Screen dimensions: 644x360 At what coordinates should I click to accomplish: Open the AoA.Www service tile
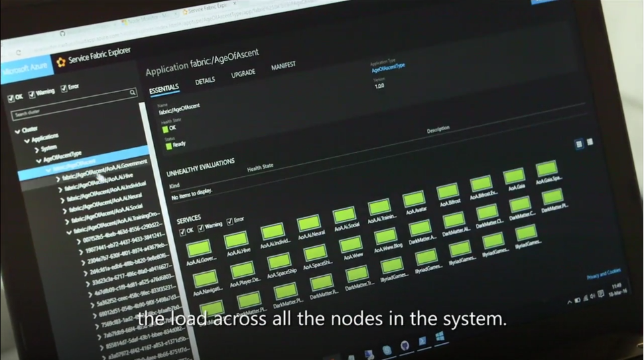[x=350, y=245]
